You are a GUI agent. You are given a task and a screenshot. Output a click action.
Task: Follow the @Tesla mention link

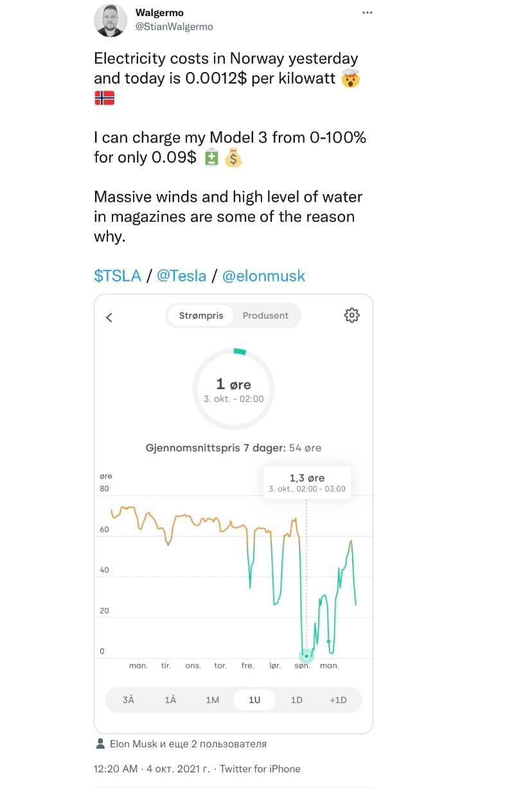click(182, 276)
